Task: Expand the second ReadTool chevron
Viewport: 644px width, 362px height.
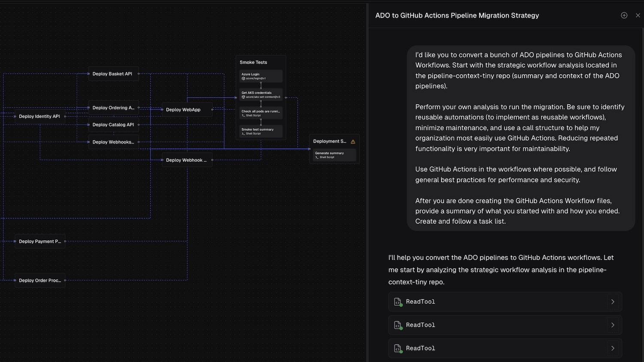Action: click(x=613, y=325)
